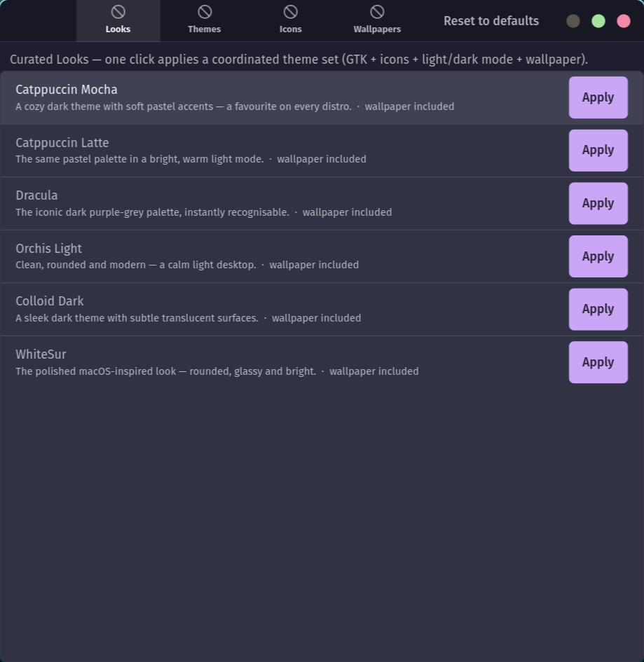
Task: Click the Icons tab icon
Action: click(x=291, y=12)
